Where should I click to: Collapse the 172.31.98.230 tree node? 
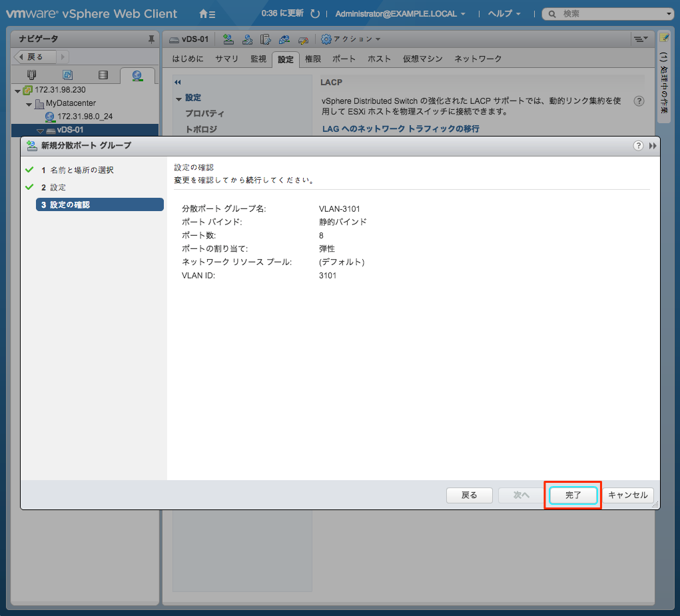pyautogui.click(x=17, y=91)
